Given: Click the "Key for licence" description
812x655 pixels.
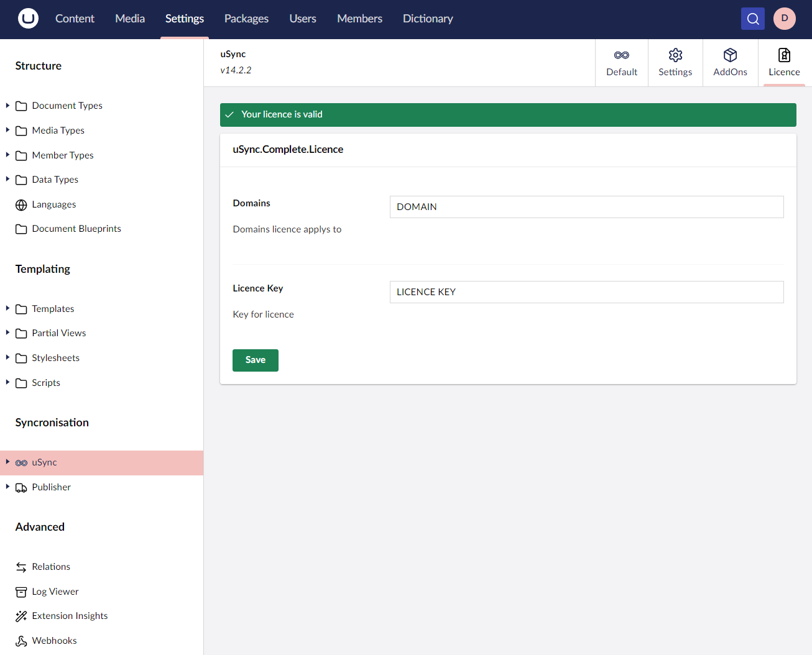Looking at the screenshot, I should point(263,314).
